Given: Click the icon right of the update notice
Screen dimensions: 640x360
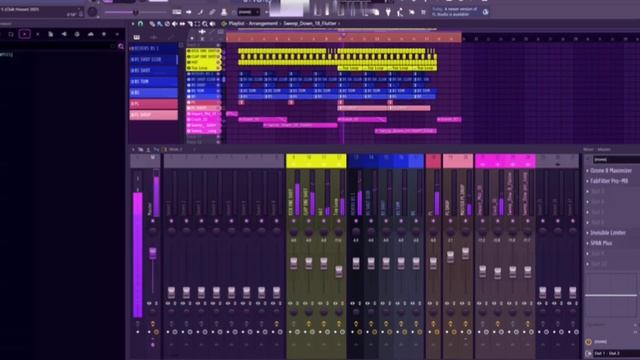Looking at the screenshot, I should 485,12.
